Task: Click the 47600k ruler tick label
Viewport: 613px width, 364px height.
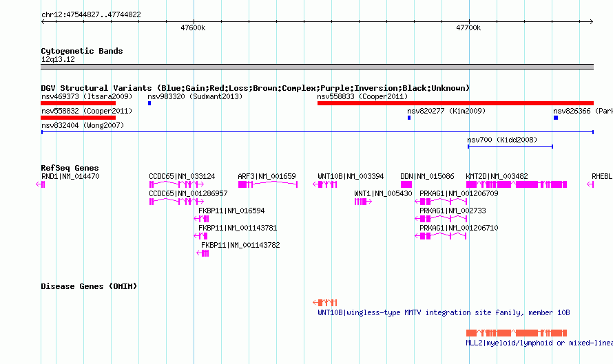Action: pos(193,28)
